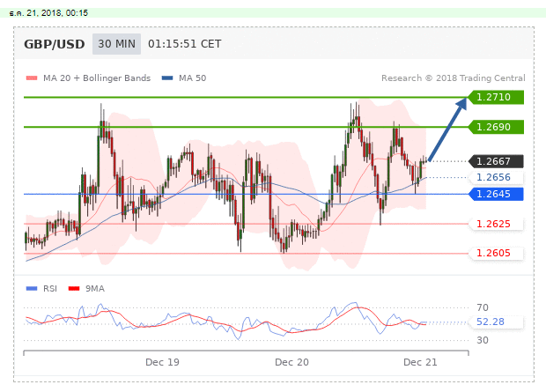Click the 1.2656 MA value label
Screen dimensions: 546x392
[496, 177]
